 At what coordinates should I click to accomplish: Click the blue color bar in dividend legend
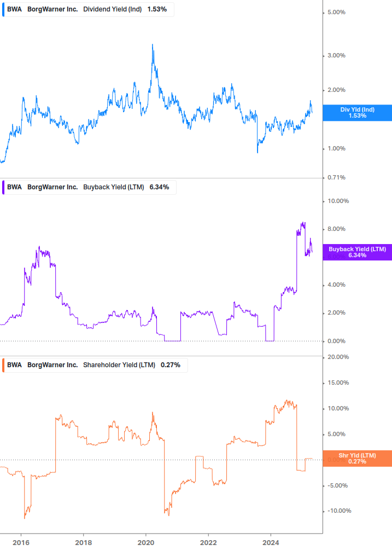tap(3, 9)
